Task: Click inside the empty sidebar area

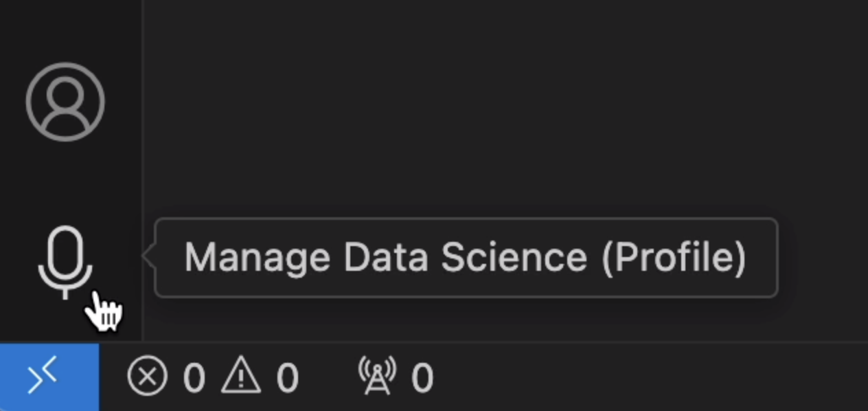Action: (481, 103)
